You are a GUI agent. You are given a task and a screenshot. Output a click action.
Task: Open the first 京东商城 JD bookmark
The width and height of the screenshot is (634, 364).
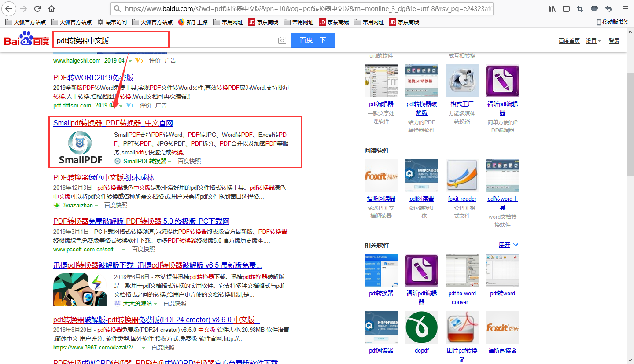pyautogui.click(x=263, y=22)
